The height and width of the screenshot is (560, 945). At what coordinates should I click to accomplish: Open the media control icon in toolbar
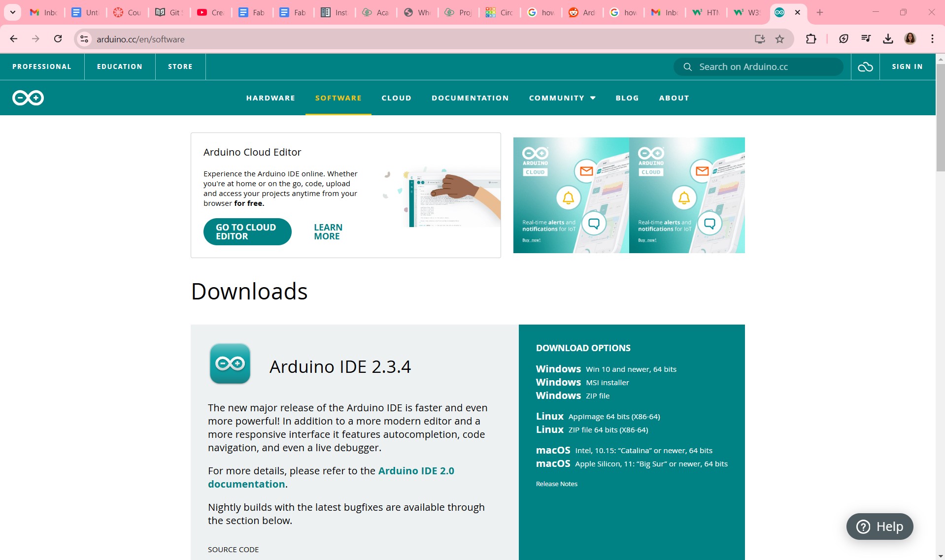(866, 39)
